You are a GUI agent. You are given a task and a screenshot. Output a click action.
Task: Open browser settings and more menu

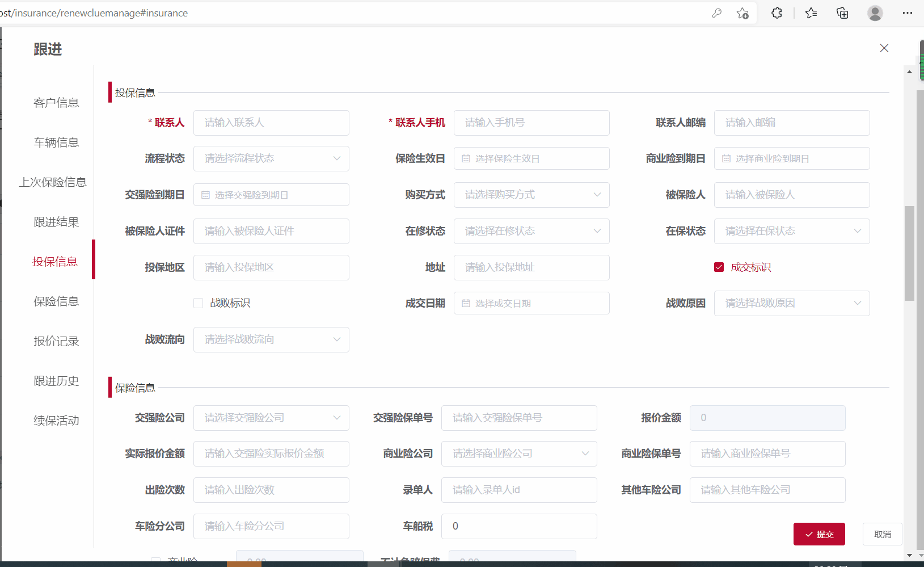tap(908, 13)
